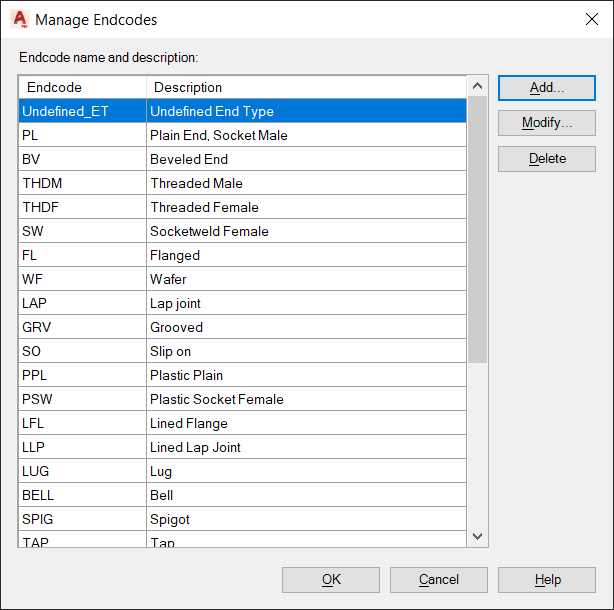Viewport: 614px width, 610px height.
Task: Sort by the Endcode column header
Action: 82,87
